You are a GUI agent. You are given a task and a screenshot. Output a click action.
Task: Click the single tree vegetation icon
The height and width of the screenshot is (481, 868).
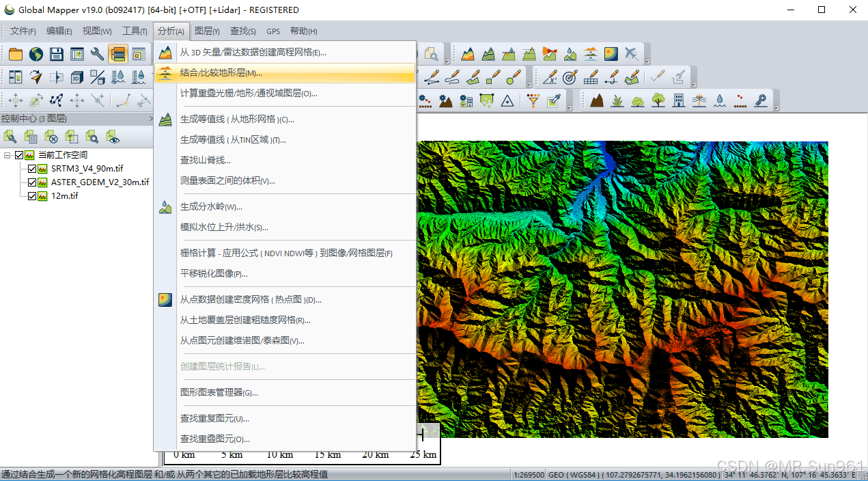(x=658, y=100)
